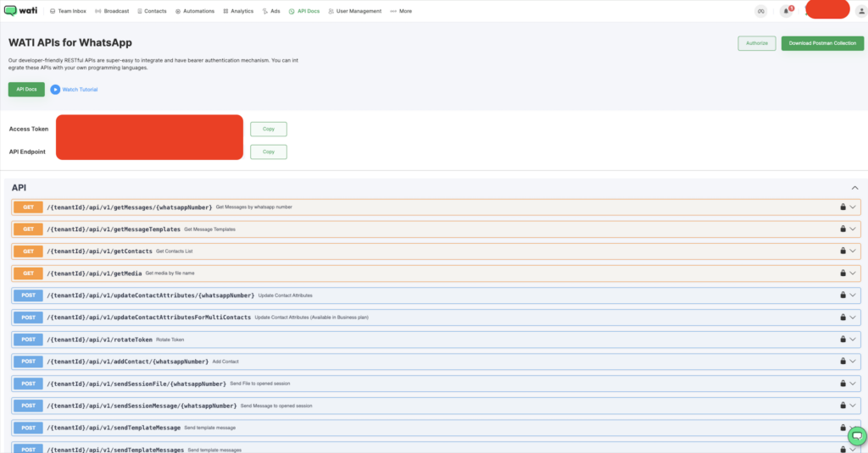The image size is (868, 453).
Task: Expand the getContacts endpoint chevron
Action: point(853,251)
